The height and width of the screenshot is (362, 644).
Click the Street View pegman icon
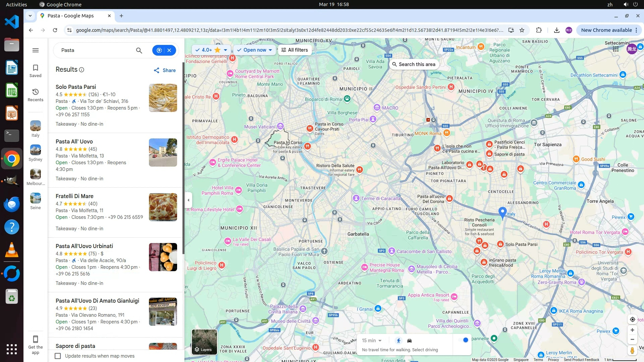[632, 351]
